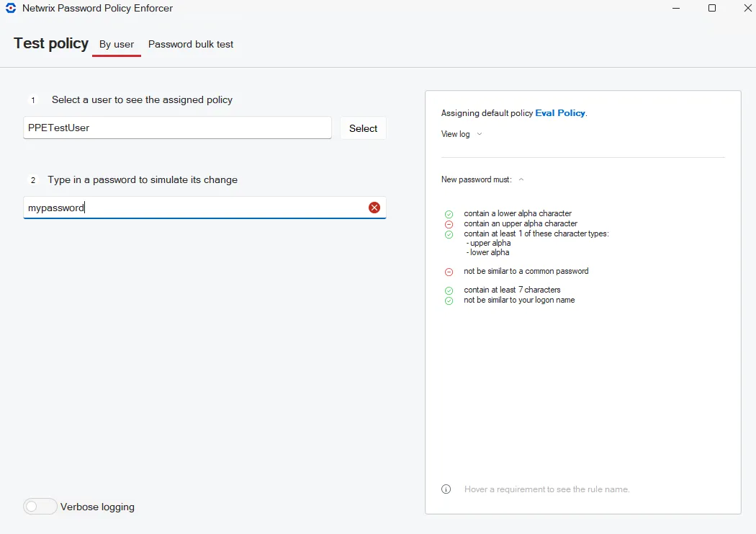Open the Eval Policy link
756x534 pixels.
560,113
